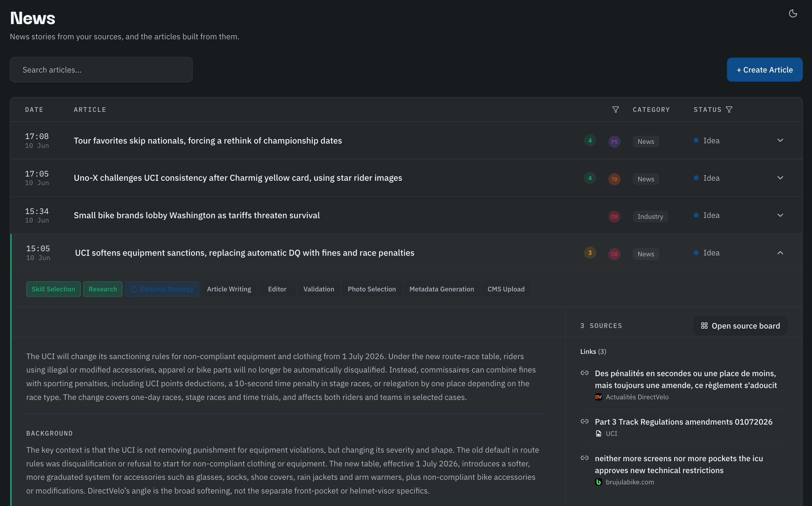Viewport: 812px width, 506px height.
Task: Click Open source board button
Action: click(740, 326)
